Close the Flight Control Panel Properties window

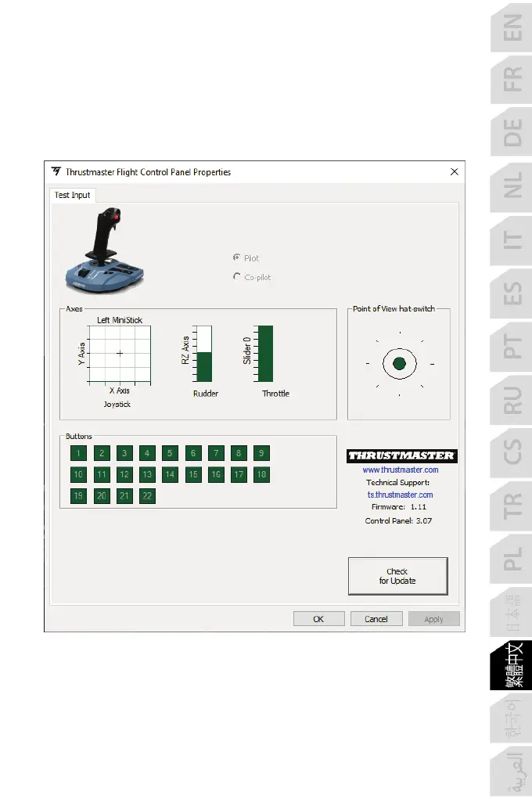[453, 172]
